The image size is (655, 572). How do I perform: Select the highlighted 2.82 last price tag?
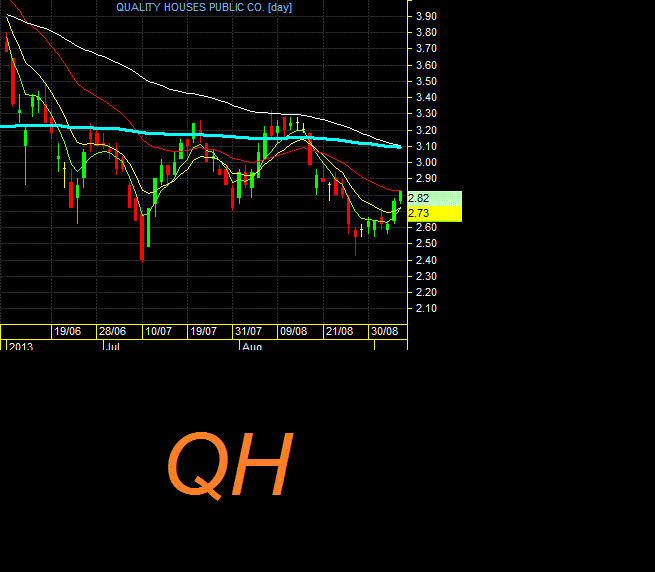[434, 198]
